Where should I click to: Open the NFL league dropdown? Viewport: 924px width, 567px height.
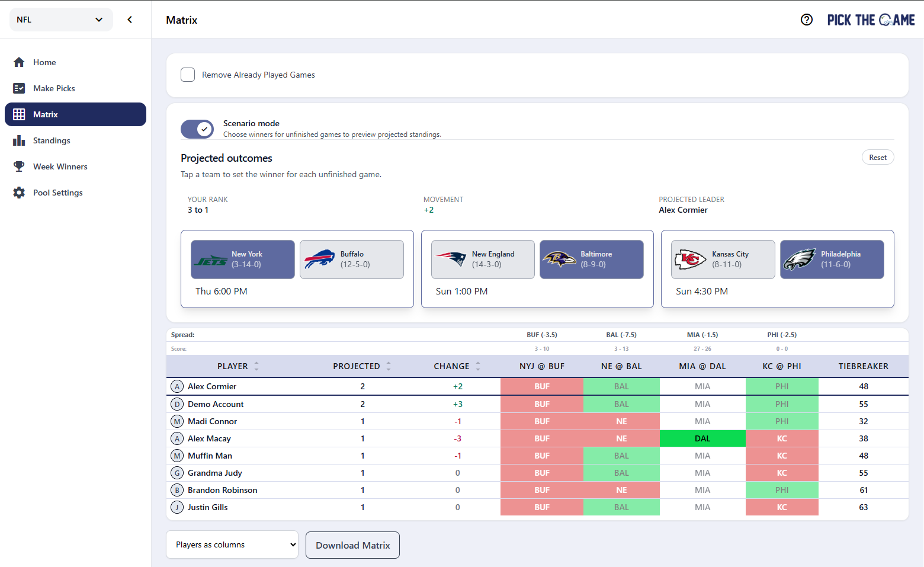pos(61,20)
